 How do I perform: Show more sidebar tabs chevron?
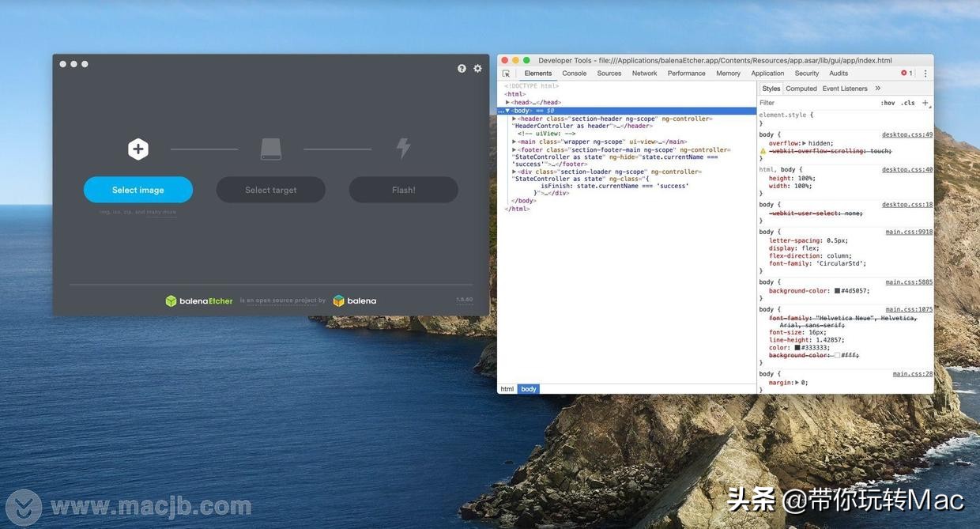tap(877, 89)
